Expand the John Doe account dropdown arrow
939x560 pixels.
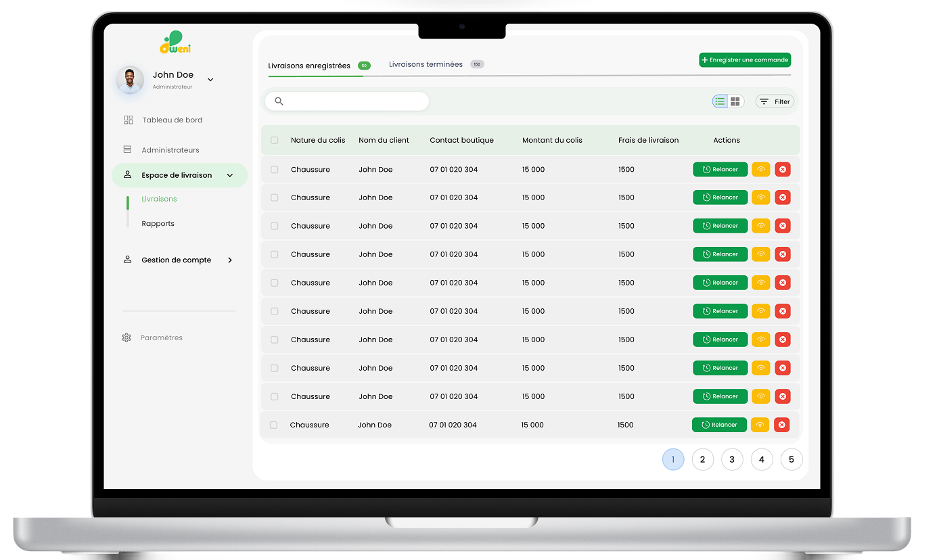click(210, 80)
